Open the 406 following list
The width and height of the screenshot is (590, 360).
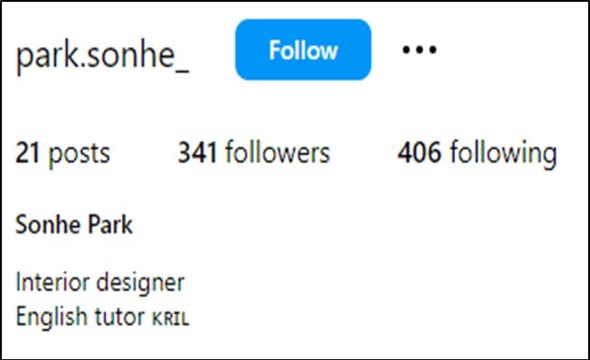coord(477,153)
